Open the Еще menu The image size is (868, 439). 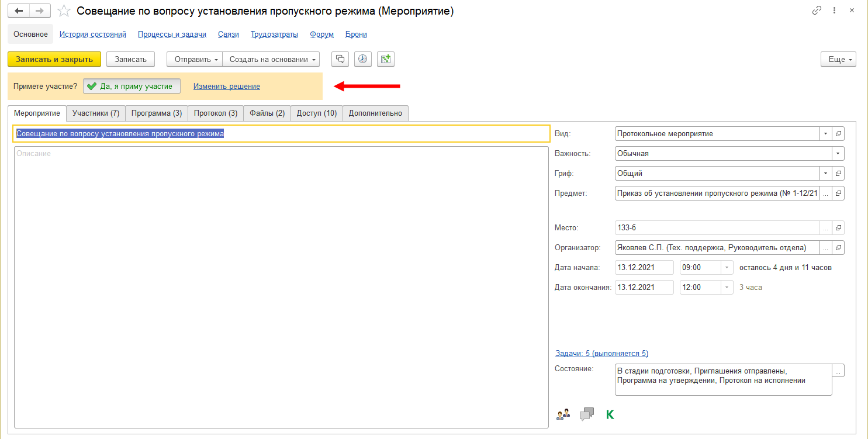[839, 59]
